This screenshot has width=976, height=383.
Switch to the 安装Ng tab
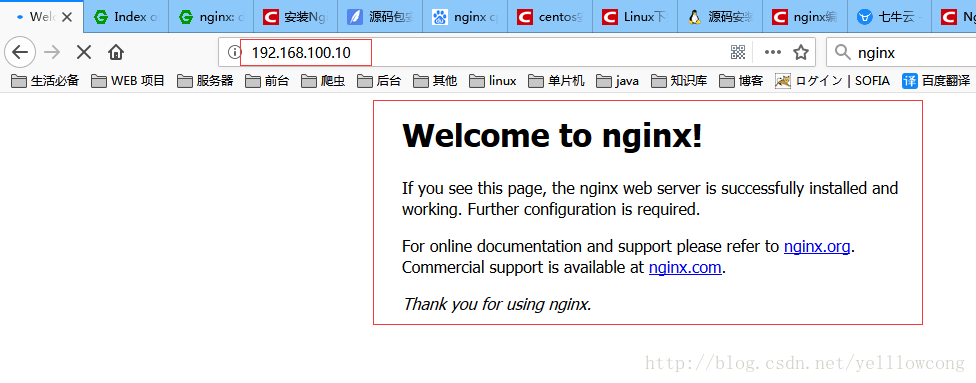coord(296,17)
